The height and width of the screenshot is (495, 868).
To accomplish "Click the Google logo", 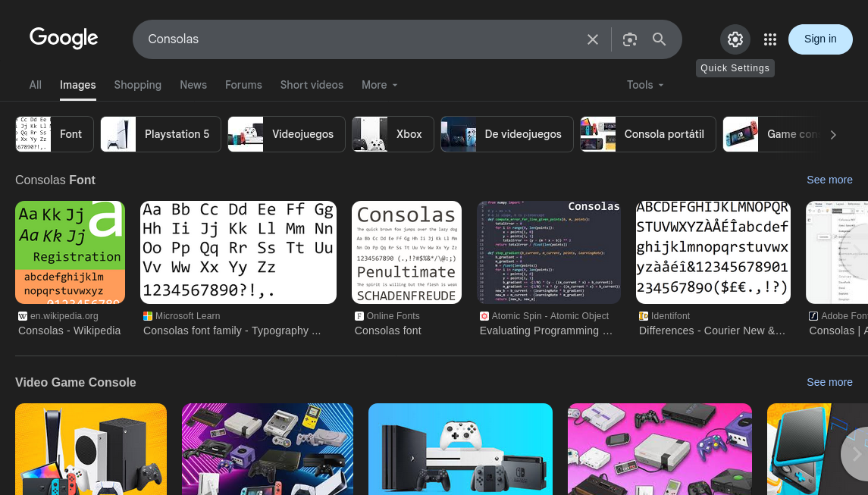I will click(x=64, y=38).
